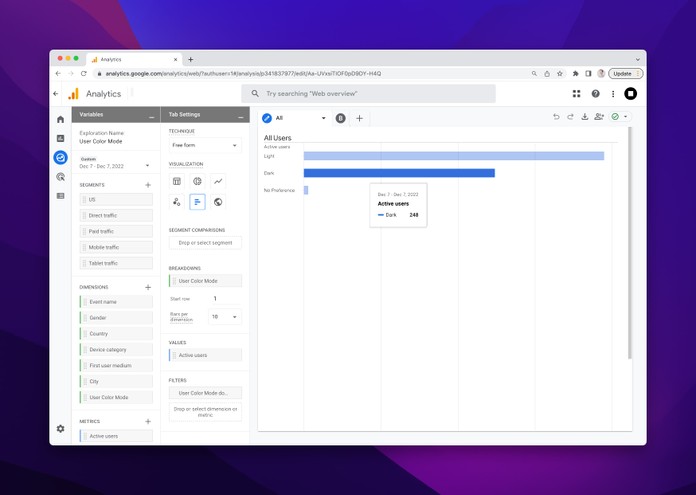Open the Technique dropdown showing Free form
The image size is (696, 495).
(x=205, y=145)
